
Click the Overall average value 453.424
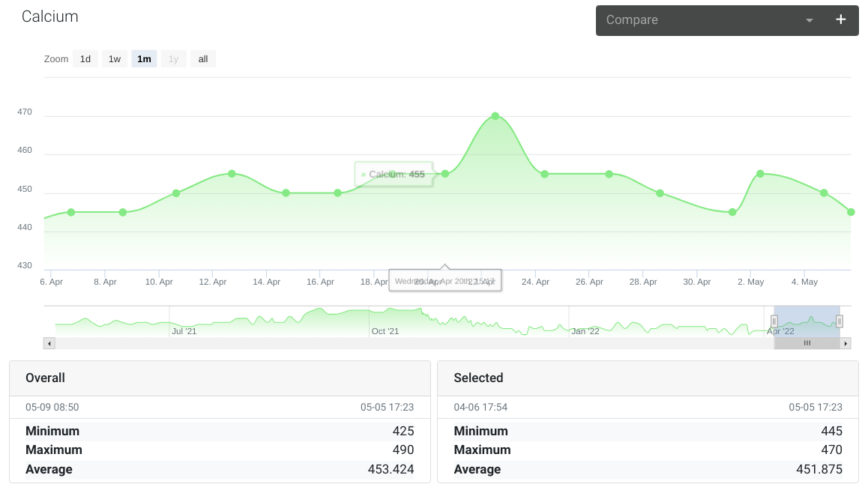[391, 469]
